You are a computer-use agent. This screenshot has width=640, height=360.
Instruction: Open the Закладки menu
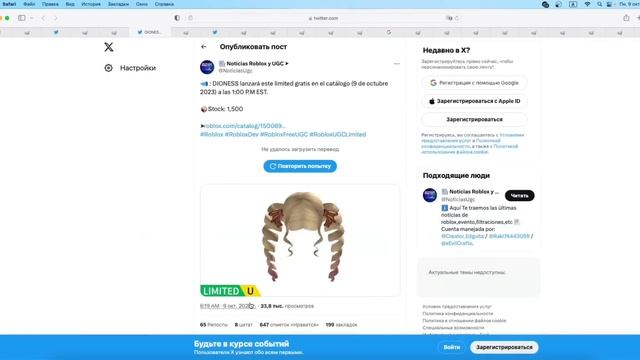point(118,4)
